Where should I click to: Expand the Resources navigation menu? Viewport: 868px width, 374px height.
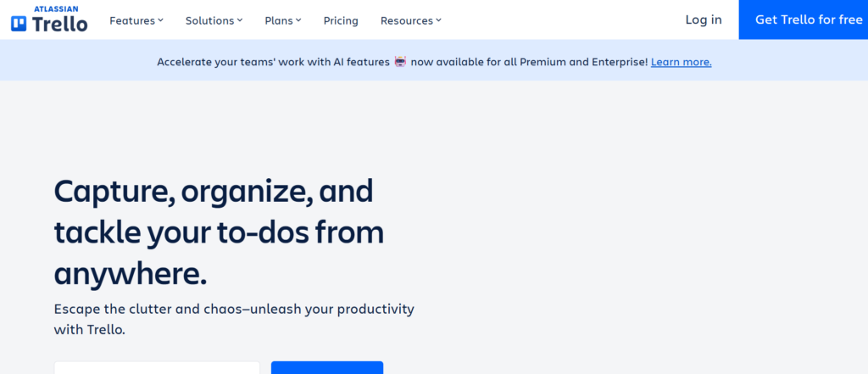[406, 20]
